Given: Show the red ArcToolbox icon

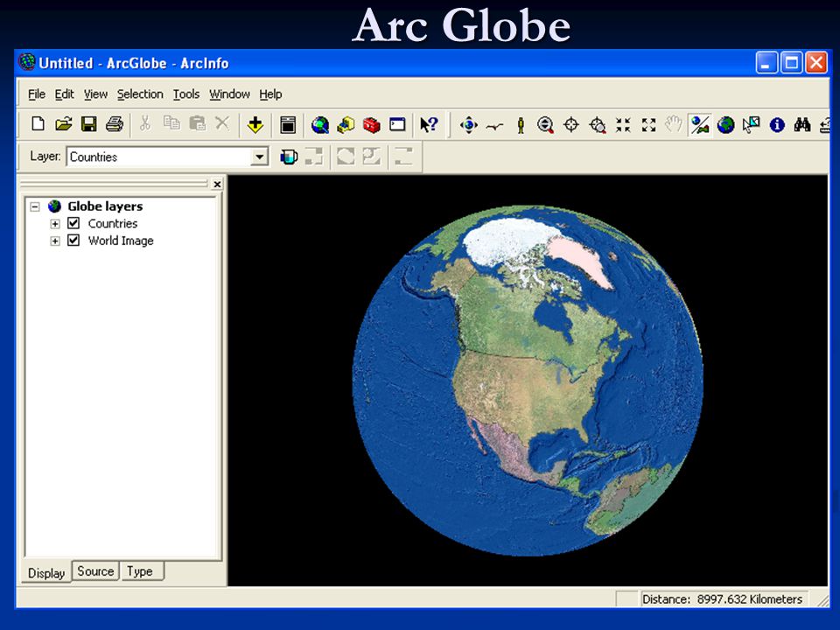Looking at the screenshot, I should coord(371,125).
